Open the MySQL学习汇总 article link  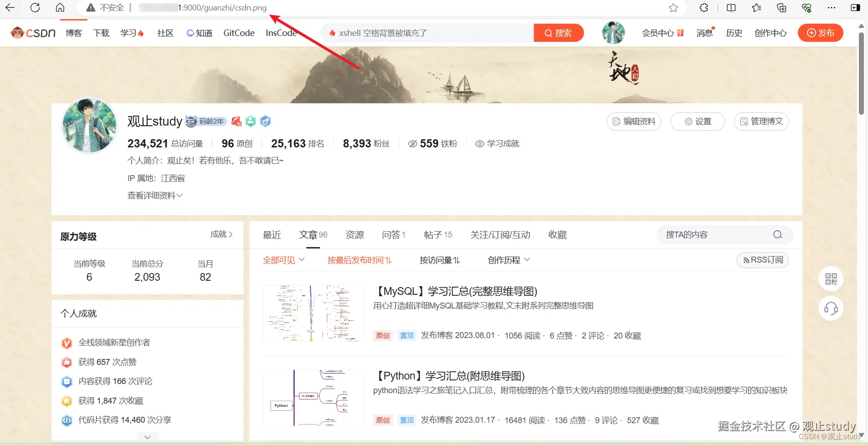click(456, 291)
